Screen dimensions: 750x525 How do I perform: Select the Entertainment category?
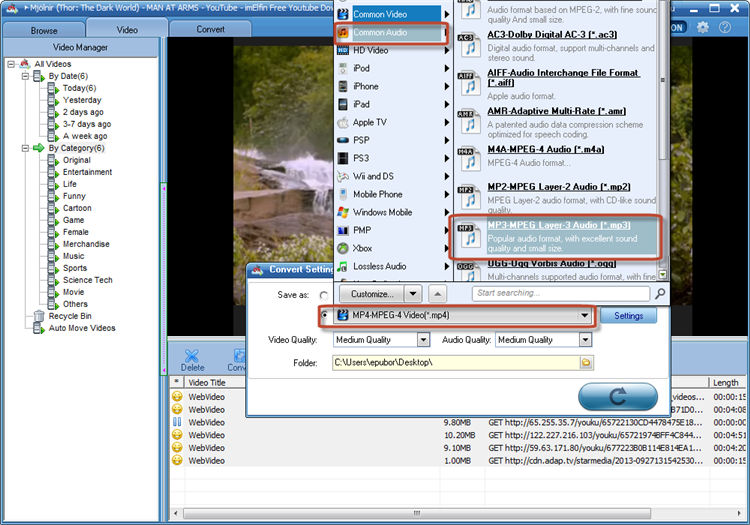[x=88, y=172]
